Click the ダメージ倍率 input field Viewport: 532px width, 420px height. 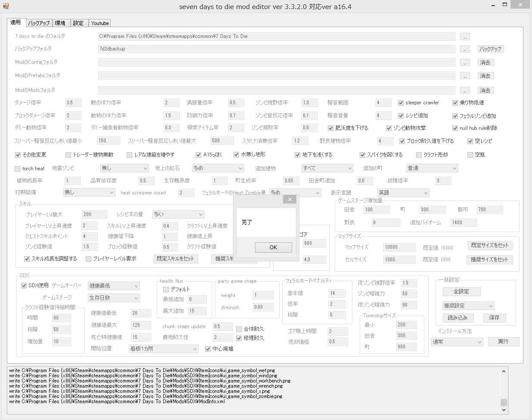point(73,103)
